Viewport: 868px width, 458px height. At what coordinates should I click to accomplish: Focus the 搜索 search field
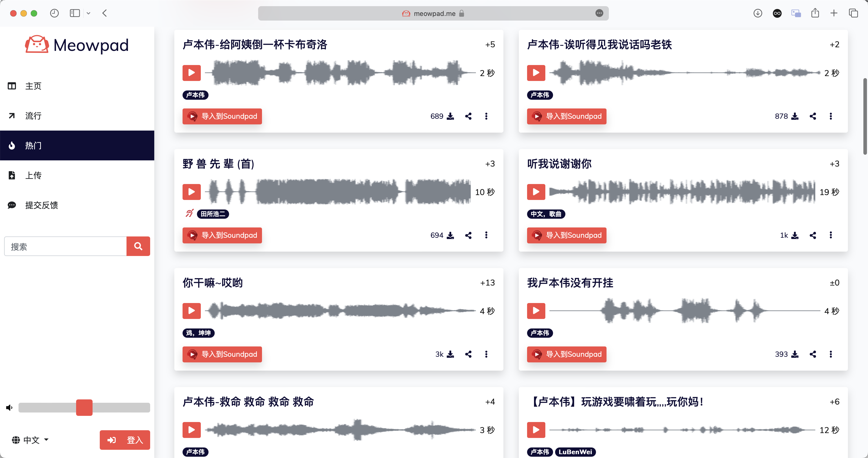click(x=65, y=246)
